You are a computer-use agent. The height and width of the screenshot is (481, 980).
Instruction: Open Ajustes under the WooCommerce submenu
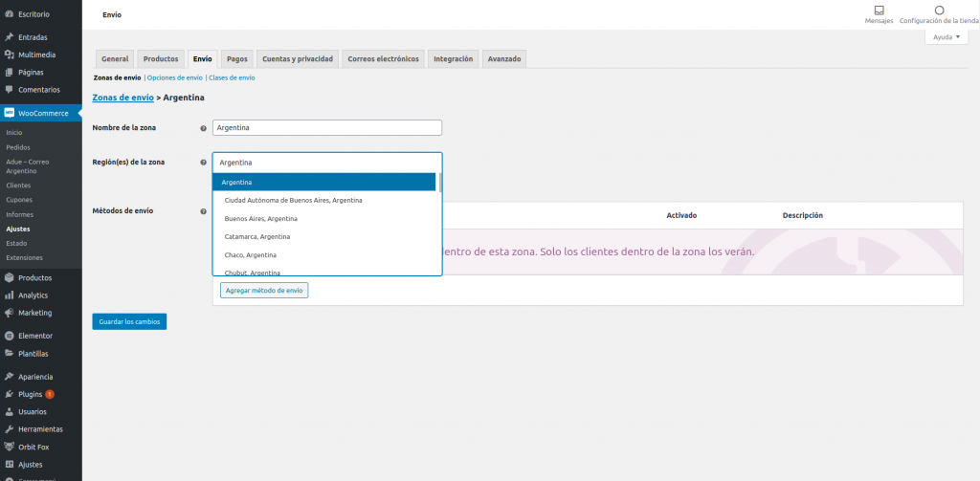point(17,229)
